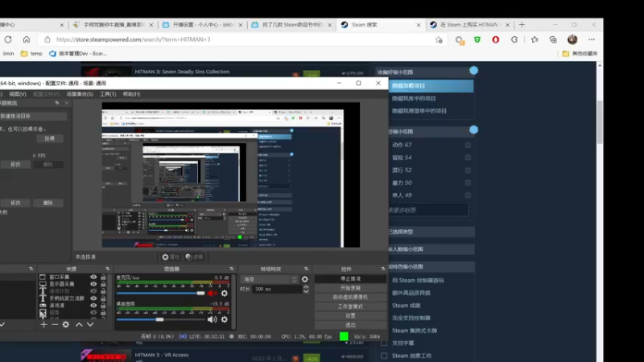Toggle visibility of 游戏源 source

tap(93, 306)
